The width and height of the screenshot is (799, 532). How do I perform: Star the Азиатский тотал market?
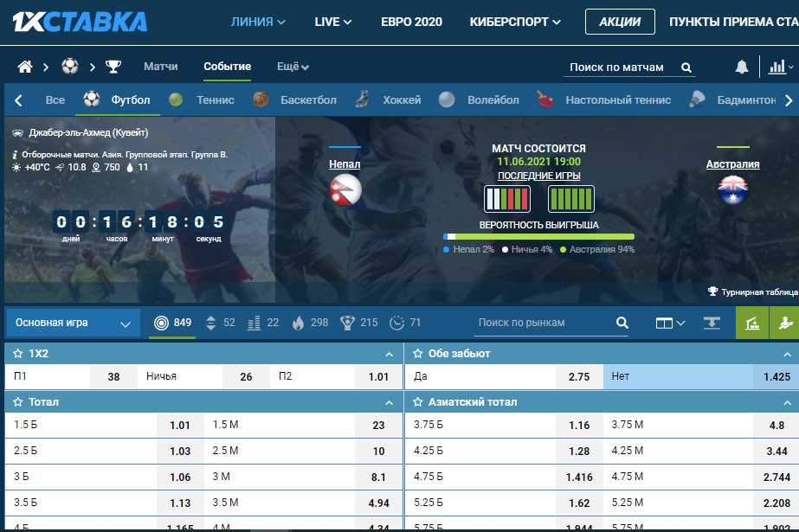(418, 402)
